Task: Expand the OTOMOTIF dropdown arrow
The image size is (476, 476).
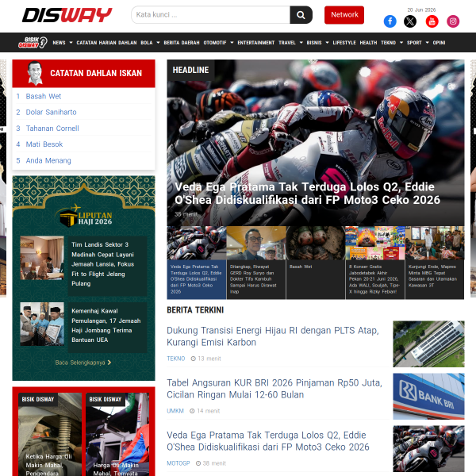Action: 232,43
